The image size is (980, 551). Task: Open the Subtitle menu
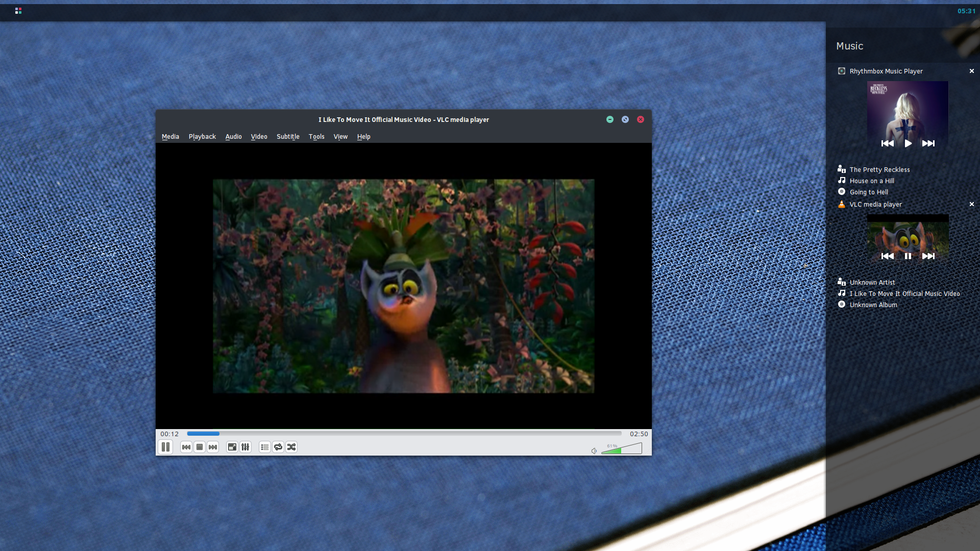point(288,137)
